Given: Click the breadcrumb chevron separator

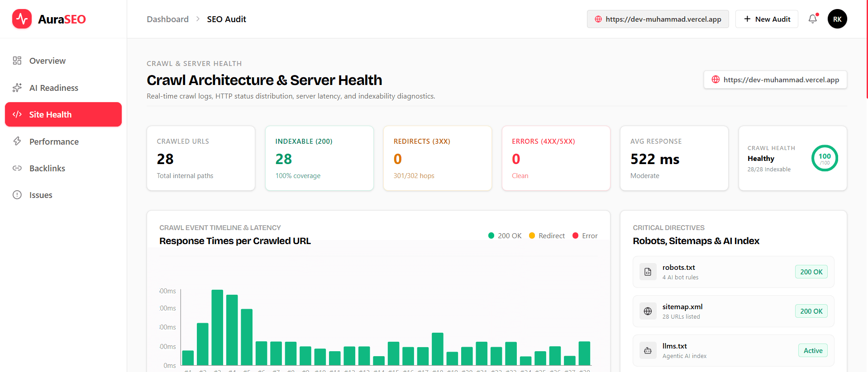Looking at the screenshot, I should point(198,19).
